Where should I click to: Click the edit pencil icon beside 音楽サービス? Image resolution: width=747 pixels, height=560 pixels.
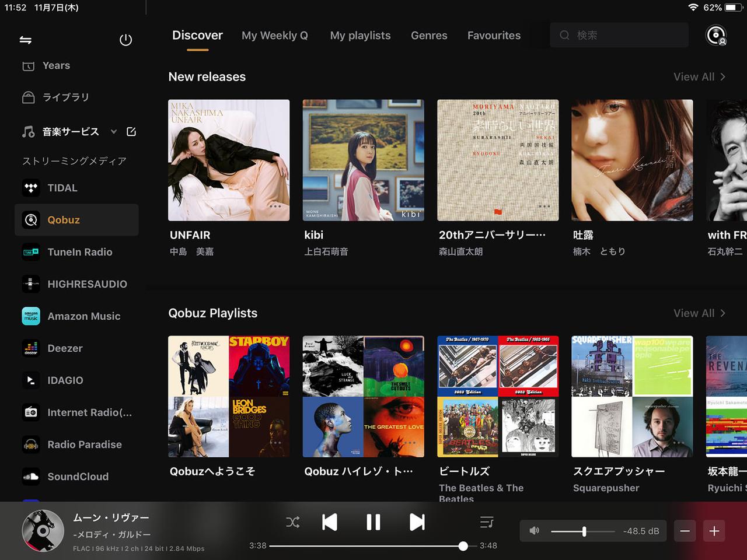point(131,131)
